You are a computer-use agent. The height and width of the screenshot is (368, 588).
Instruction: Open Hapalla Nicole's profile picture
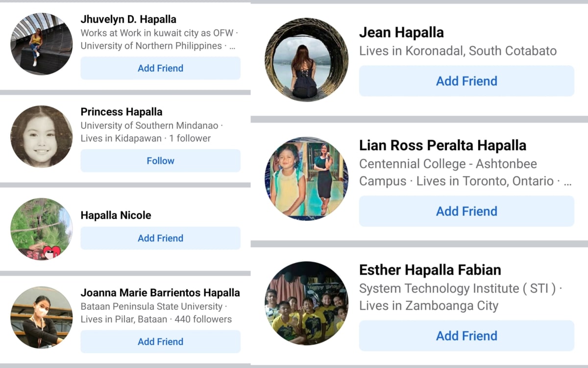click(42, 229)
